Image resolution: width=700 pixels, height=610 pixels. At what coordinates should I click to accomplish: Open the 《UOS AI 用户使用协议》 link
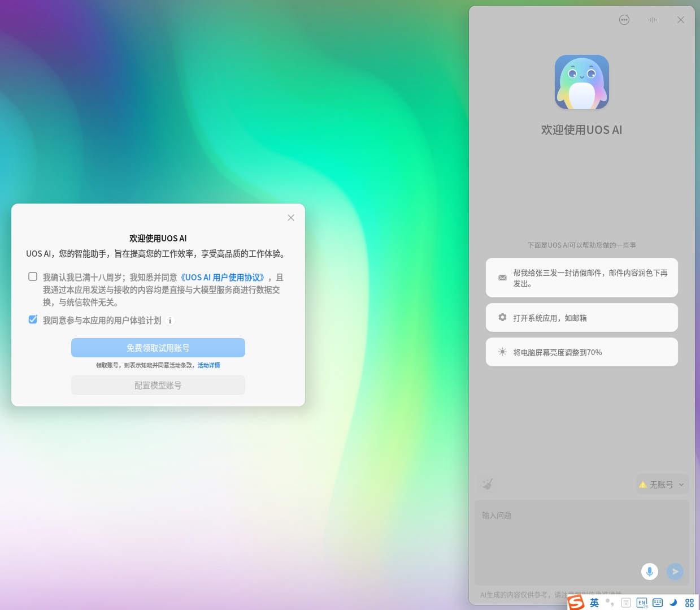pos(223,278)
